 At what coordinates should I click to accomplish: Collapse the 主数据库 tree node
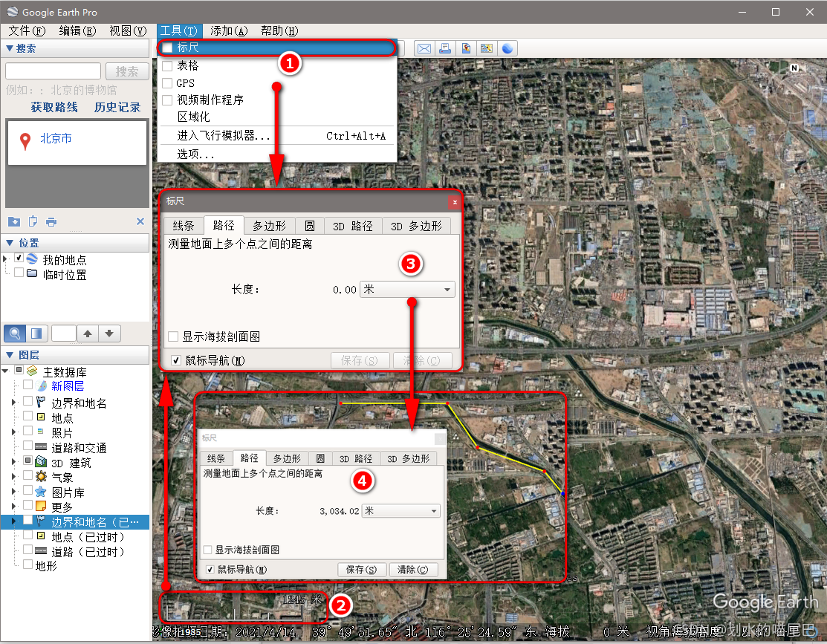point(6,371)
